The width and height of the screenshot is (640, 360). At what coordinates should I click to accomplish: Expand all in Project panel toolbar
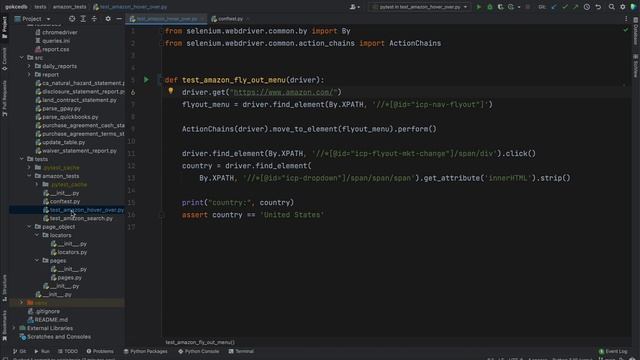click(x=83, y=19)
